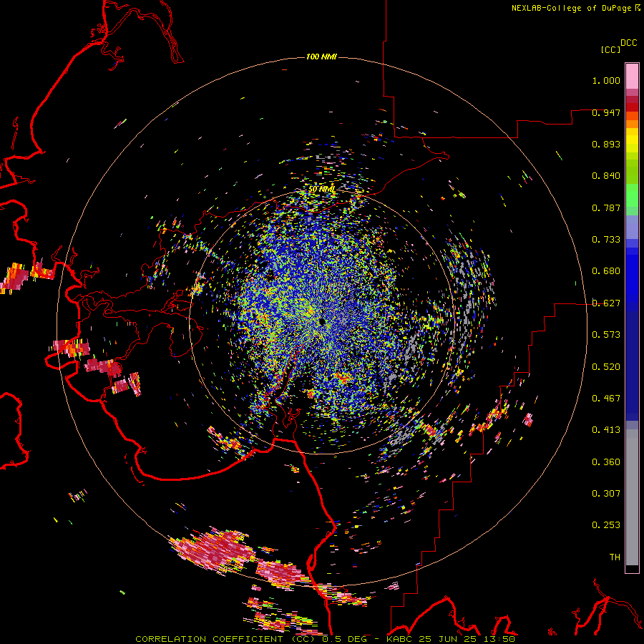
Task: Click the 0.893 scale value
Action: (606, 144)
